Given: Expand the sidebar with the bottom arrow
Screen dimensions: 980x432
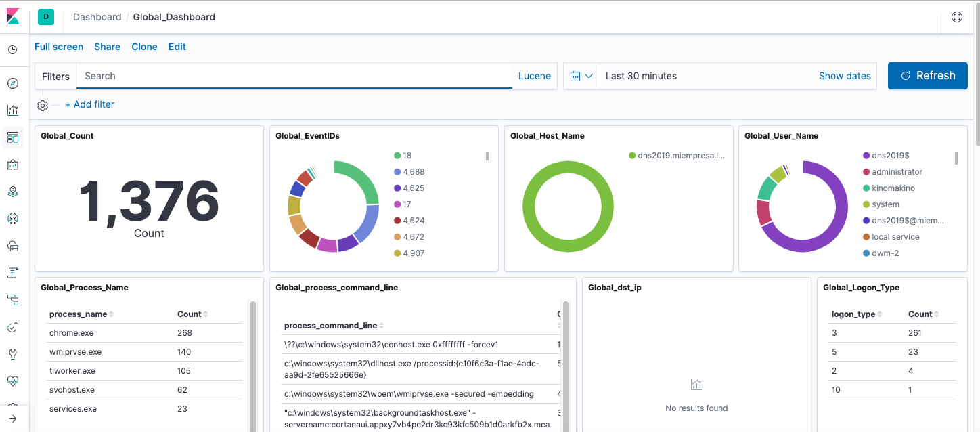Looking at the screenshot, I should [12, 418].
